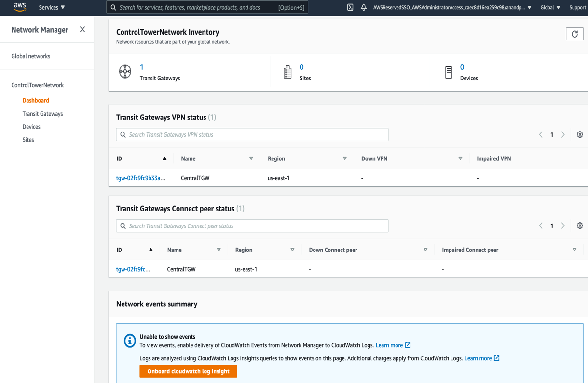Viewport: 588px width, 383px height.
Task: Click Onboard cloudwatch log insight
Action: (188, 371)
